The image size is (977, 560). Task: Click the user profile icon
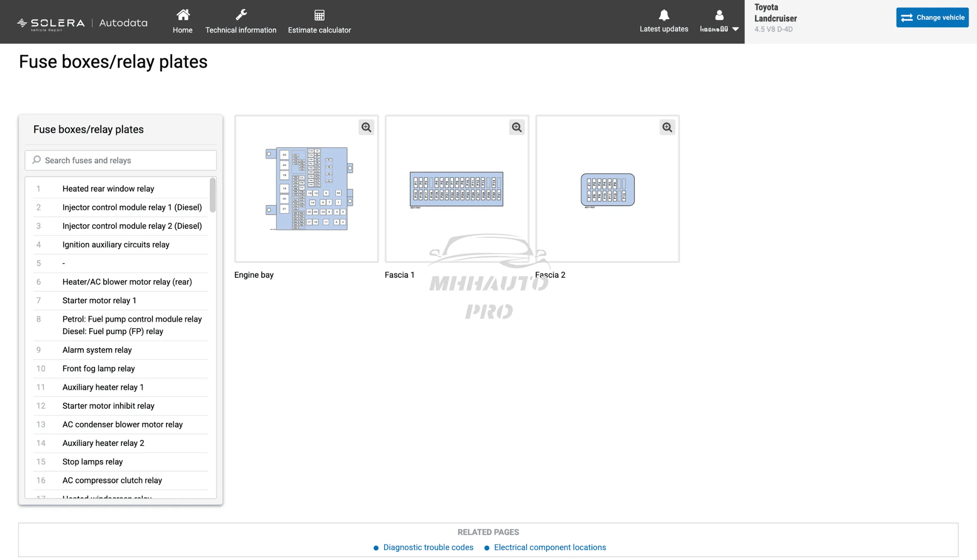[719, 15]
